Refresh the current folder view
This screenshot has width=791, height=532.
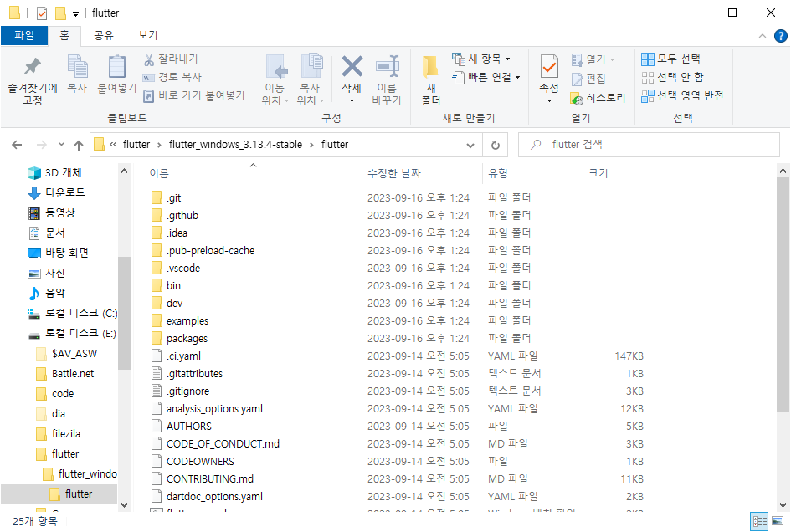click(496, 146)
